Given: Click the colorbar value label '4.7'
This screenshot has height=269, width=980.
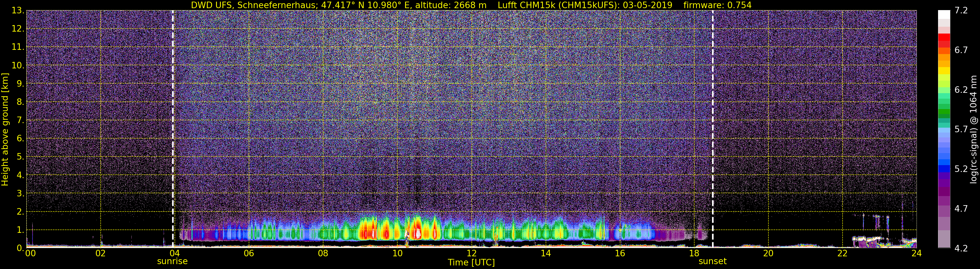Looking at the screenshot, I should coord(961,209).
